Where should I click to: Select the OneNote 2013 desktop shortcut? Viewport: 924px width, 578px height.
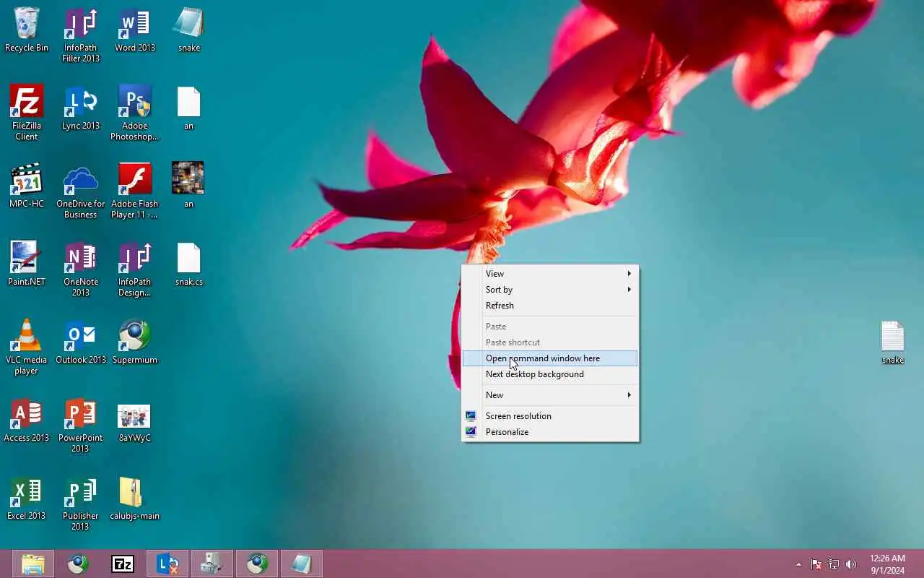coord(81,269)
